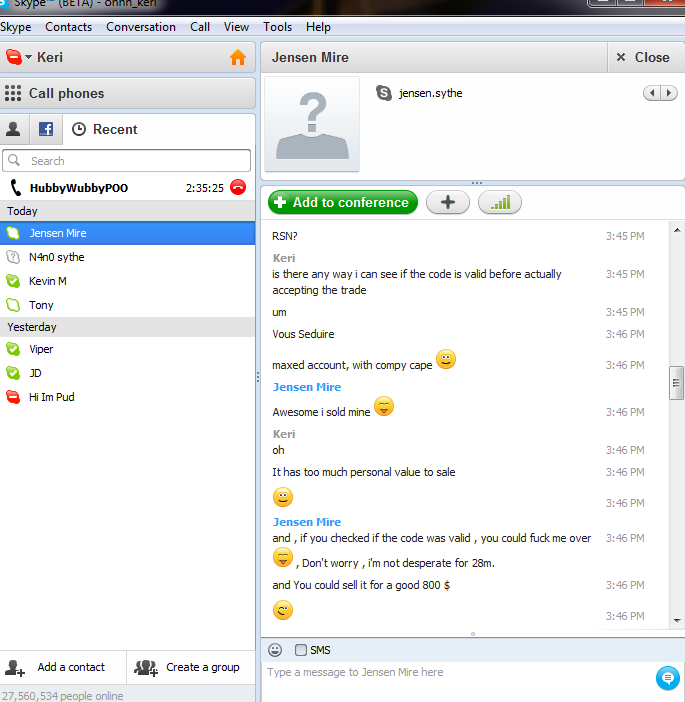Viewport: 685px width, 702px height.
Task: Open the JD conversation
Action: pyautogui.click(x=128, y=373)
